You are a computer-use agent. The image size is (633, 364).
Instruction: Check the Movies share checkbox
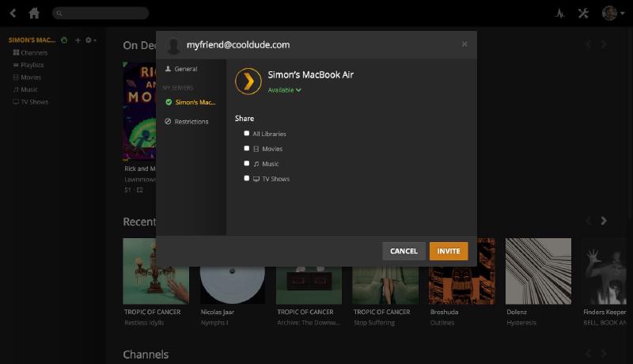[247, 148]
